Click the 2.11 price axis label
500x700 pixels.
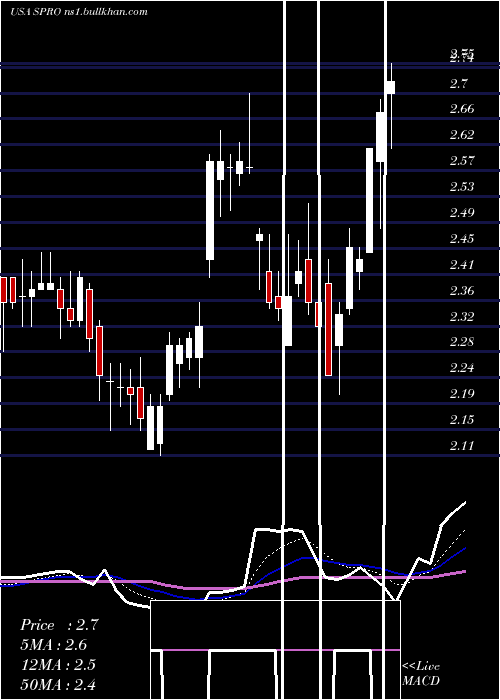[462, 446]
